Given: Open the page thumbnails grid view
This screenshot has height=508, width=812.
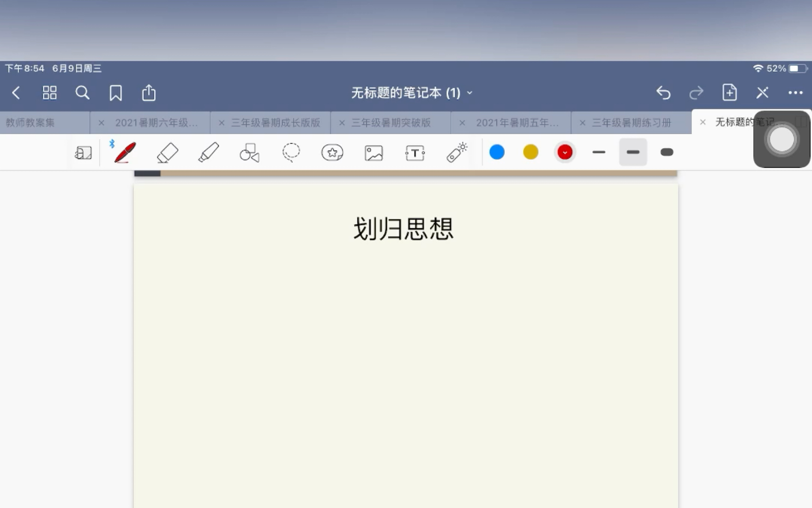Looking at the screenshot, I should (x=49, y=93).
